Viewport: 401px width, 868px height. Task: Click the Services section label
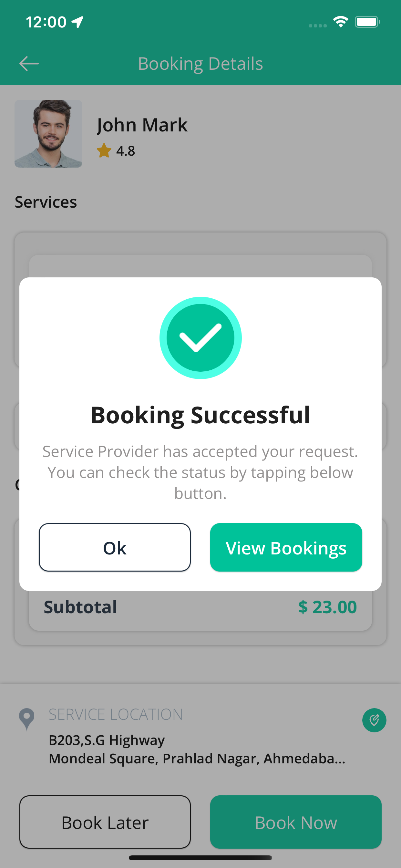pyautogui.click(x=46, y=202)
